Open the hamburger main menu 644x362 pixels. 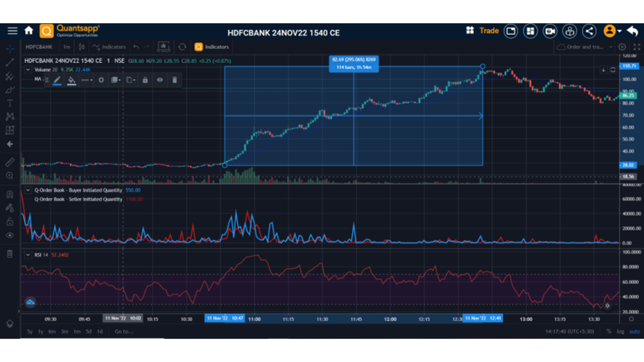coord(12,31)
